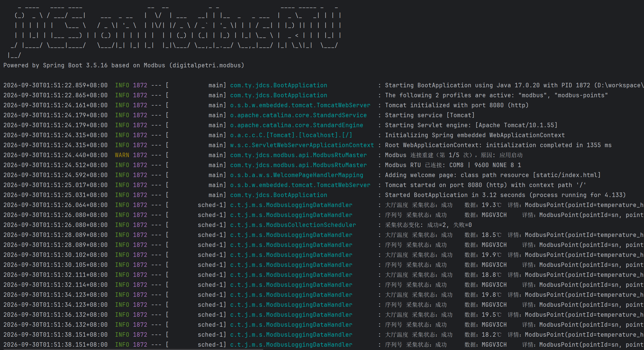Viewport: 644px width, 350px height.
Task: Click the 'Starting Servlet engine: [Apache Tomcat/10.1.55]' message
Action: point(471,125)
